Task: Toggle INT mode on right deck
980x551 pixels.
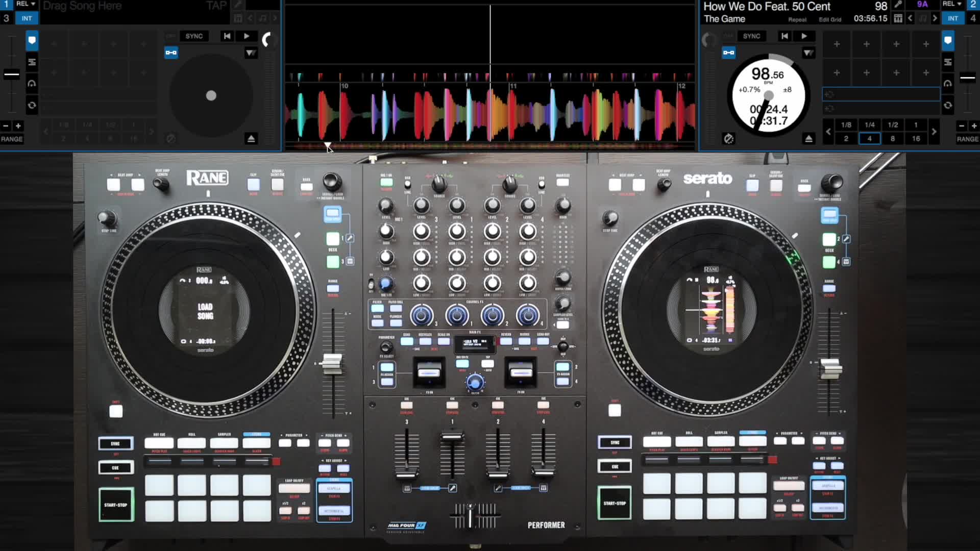Action: click(x=953, y=18)
